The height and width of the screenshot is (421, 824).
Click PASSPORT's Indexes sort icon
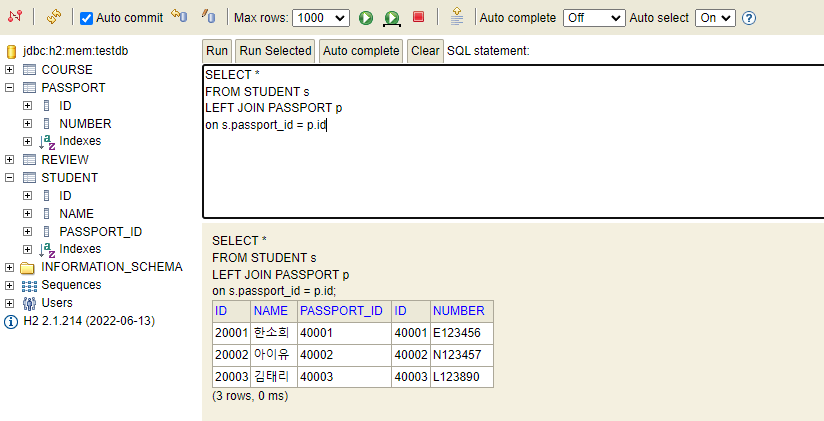47,141
